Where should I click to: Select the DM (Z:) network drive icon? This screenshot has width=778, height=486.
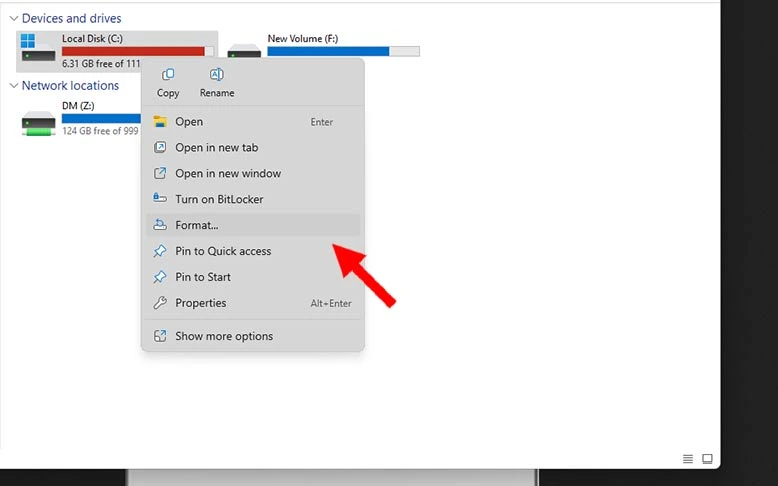(39, 121)
